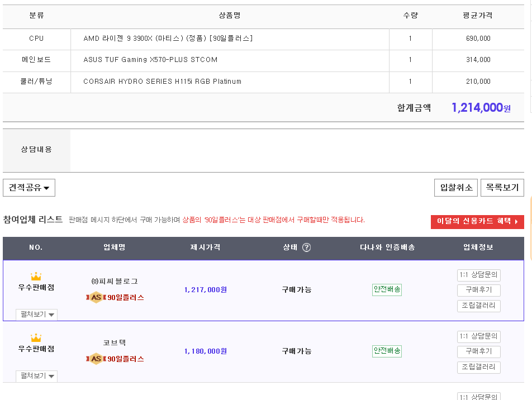Screen dimensions: 532x400
Task: Click the 안전배송 badge in 코브텍 row
Action: tap(387, 351)
